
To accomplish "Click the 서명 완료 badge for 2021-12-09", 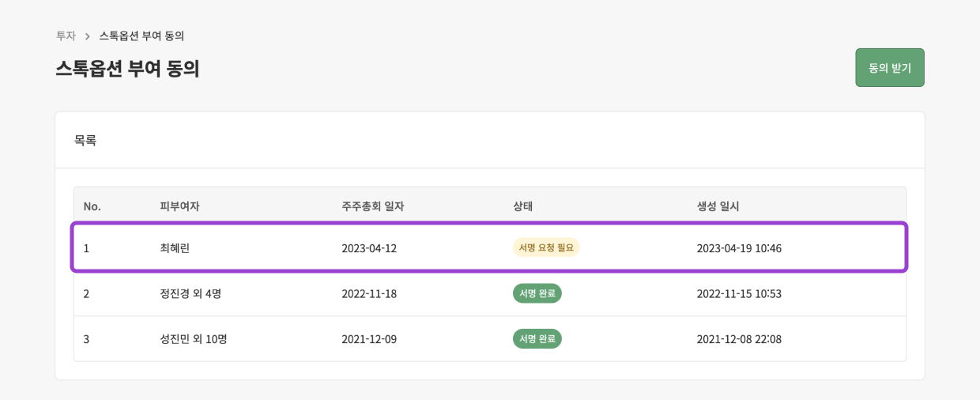I will click(x=537, y=339).
